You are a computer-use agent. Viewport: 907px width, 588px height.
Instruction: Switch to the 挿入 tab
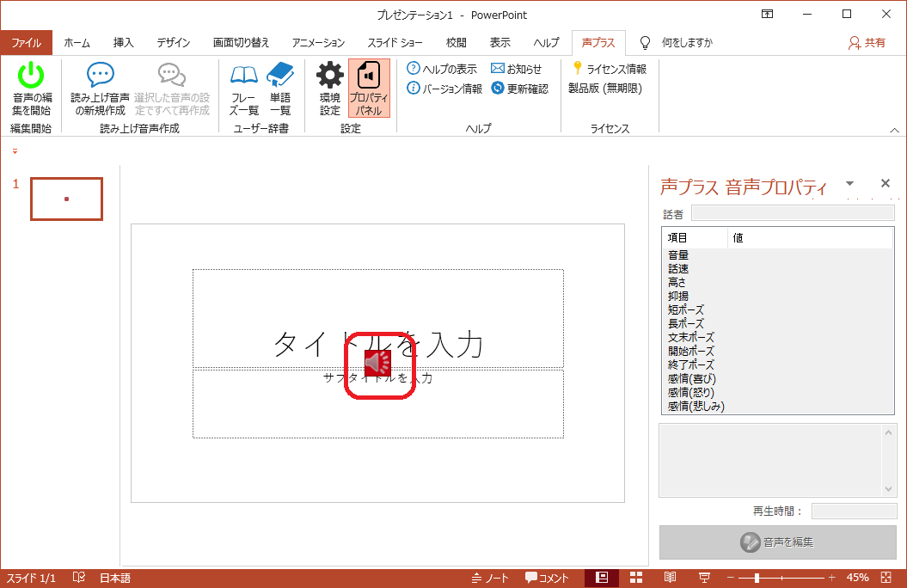[123, 43]
